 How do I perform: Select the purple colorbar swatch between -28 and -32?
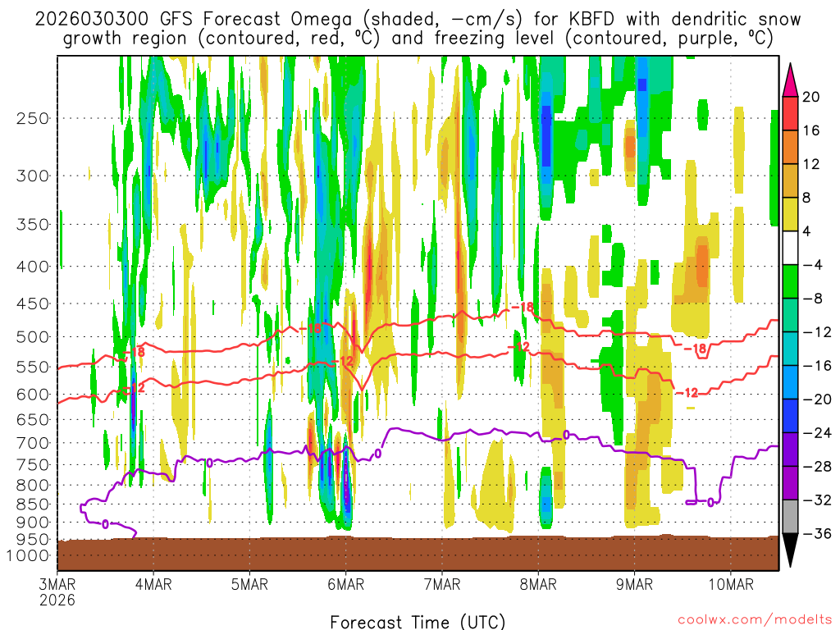(x=791, y=483)
